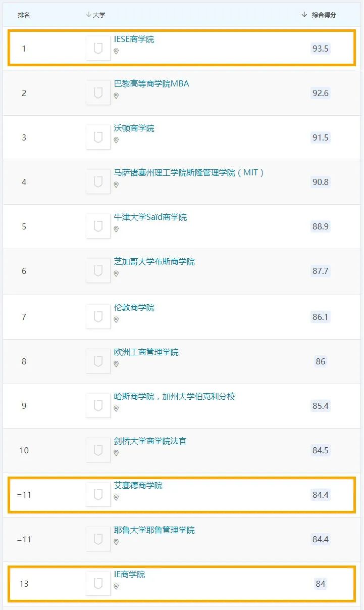Sort by the 综合得分 column arrow
364x610 pixels.
[x=304, y=15]
